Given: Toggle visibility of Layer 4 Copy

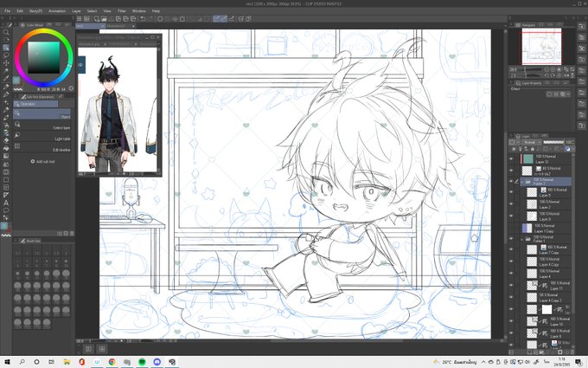Looking at the screenshot, I should 511,261.
